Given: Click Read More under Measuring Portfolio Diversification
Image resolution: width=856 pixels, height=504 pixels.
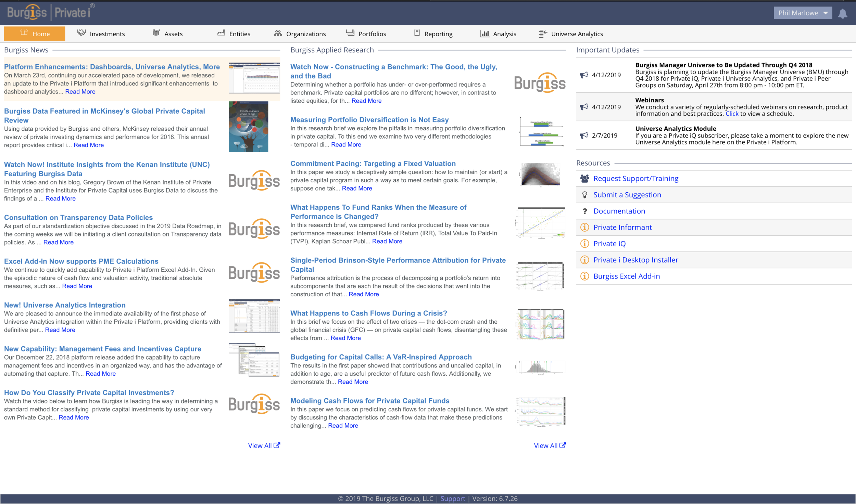Looking at the screenshot, I should coord(346,144).
